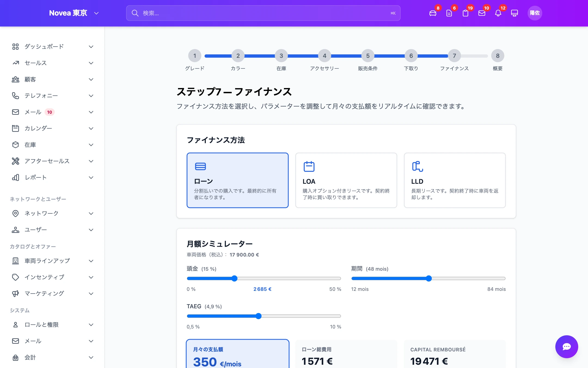Go to step 5 販売条件
This screenshot has width=588, height=368.
368,56
